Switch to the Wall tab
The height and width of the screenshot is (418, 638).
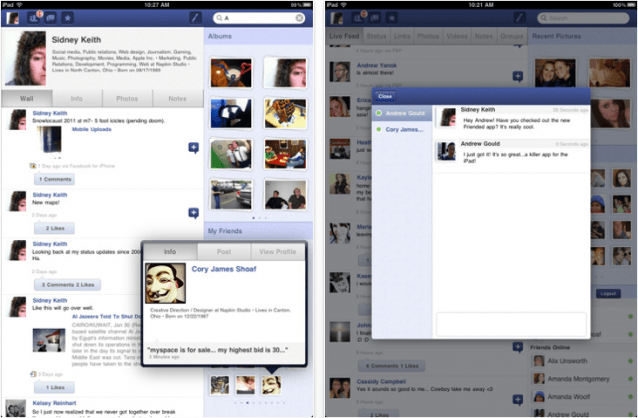[x=27, y=98]
